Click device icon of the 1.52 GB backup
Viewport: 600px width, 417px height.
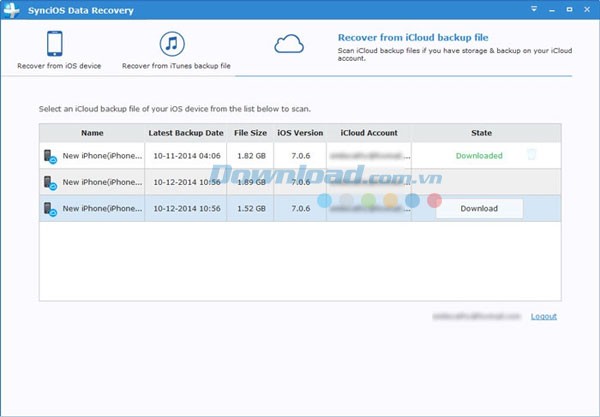50,209
